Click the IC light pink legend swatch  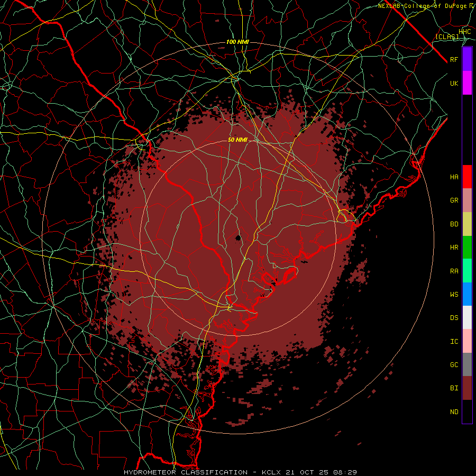click(467, 341)
